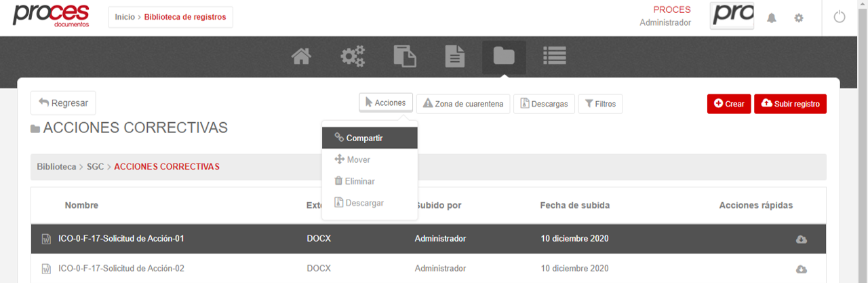Screen dimensions: 868x283
Task: Expand the Filtros panel
Action: tap(600, 104)
